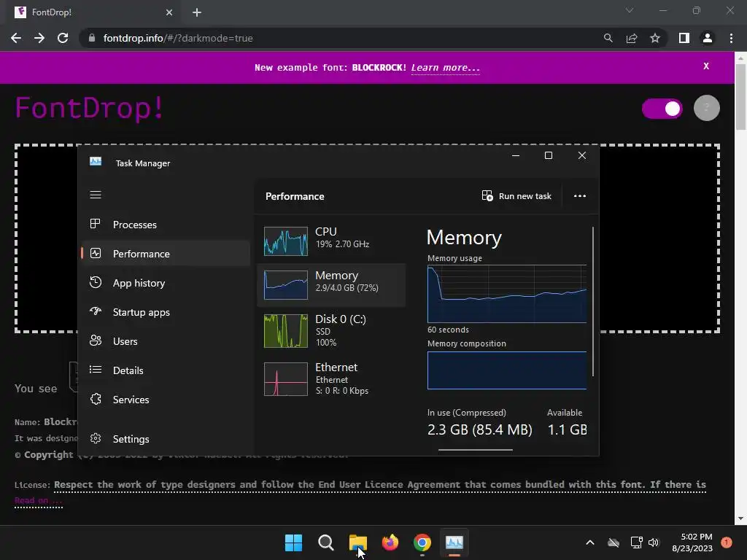Image resolution: width=747 pixels, height=560 pixels.
Task: Open the Windows Start menu
Action: pyautogui.click(x=293, y=542)
